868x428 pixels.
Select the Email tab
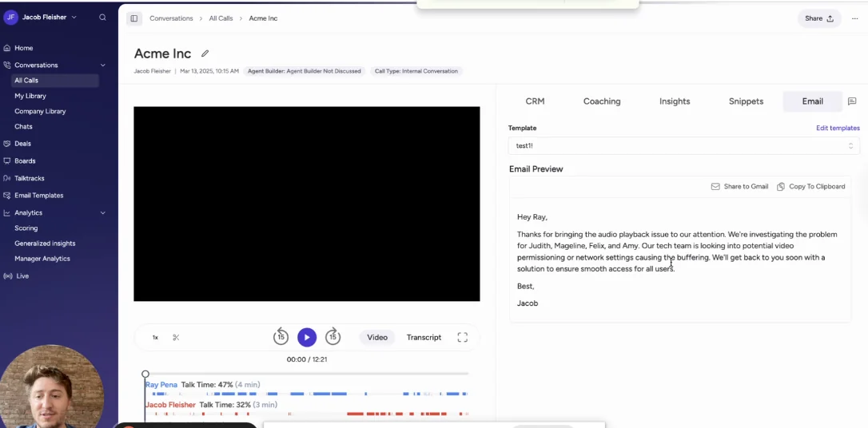[812, 101]
